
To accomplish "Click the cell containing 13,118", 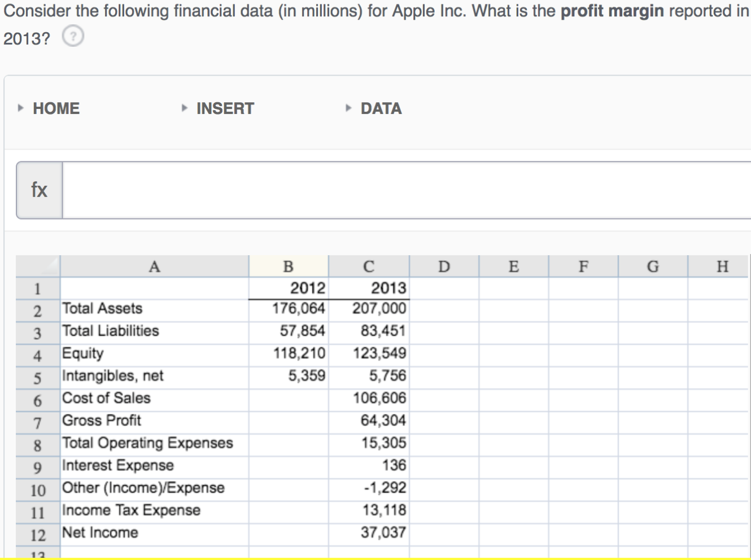I will point(369,512).
